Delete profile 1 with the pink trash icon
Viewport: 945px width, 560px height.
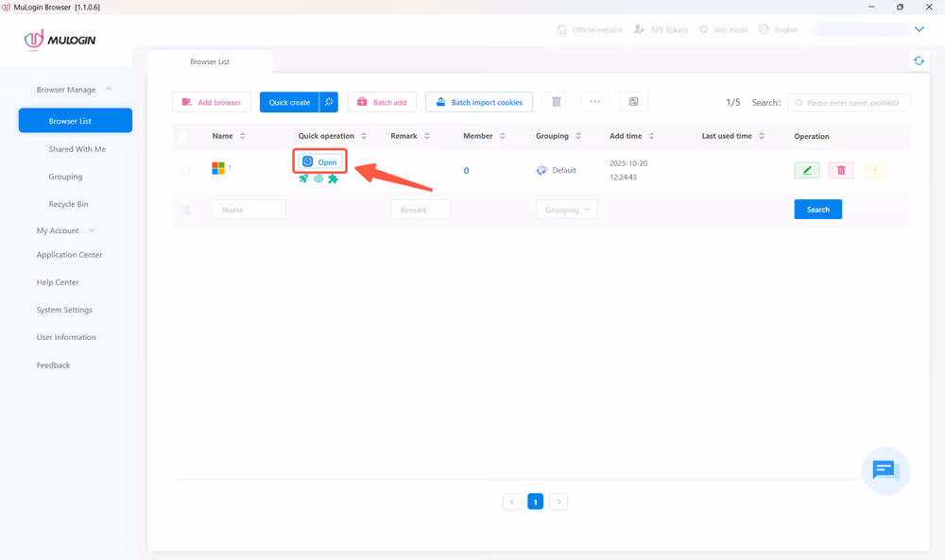(x=841, y=170)
